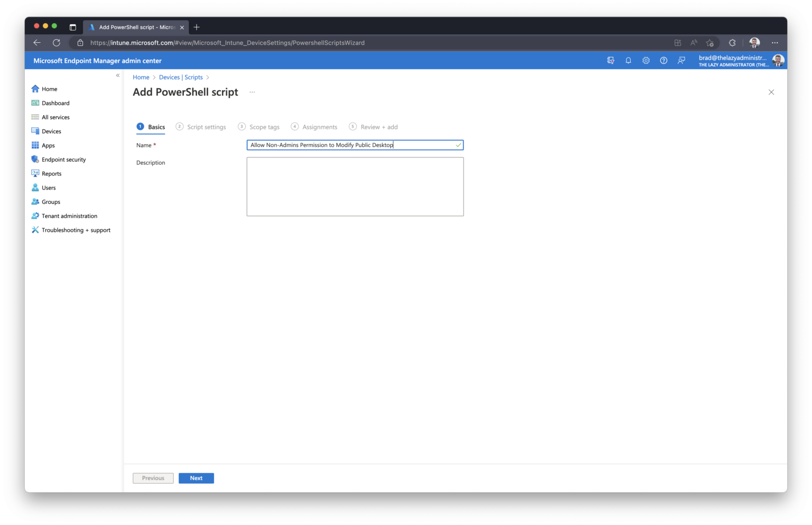
Task: Follow the Devices | Scripts breadcrumb
Action: (181, 77)
